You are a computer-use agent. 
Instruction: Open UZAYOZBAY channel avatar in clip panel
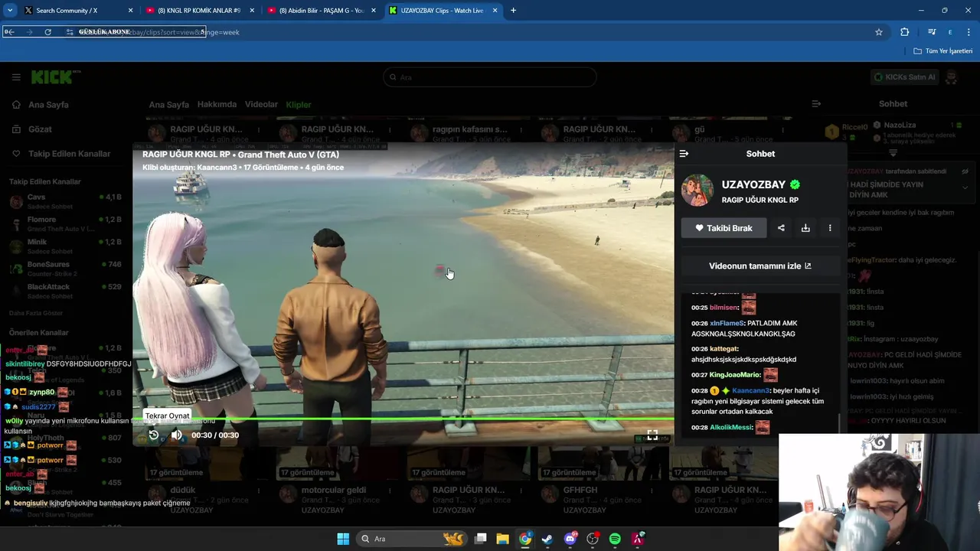click(x=697, y=191)
